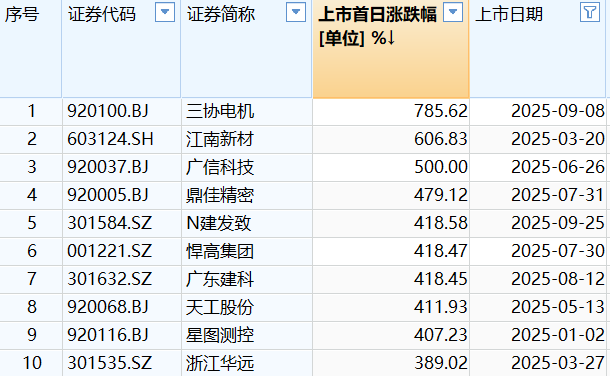Image resolution: width=610 pixels, height=376 pixels.
Task: Click the stock name 悍高集团
Action: click(220, 251)
